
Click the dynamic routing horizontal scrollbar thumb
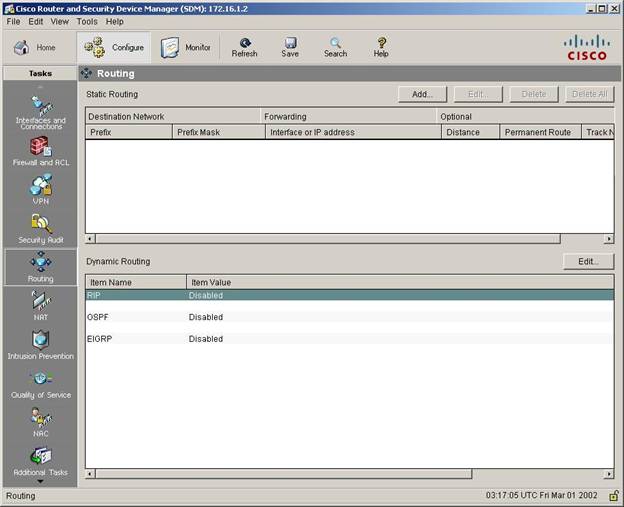[284, 474]
